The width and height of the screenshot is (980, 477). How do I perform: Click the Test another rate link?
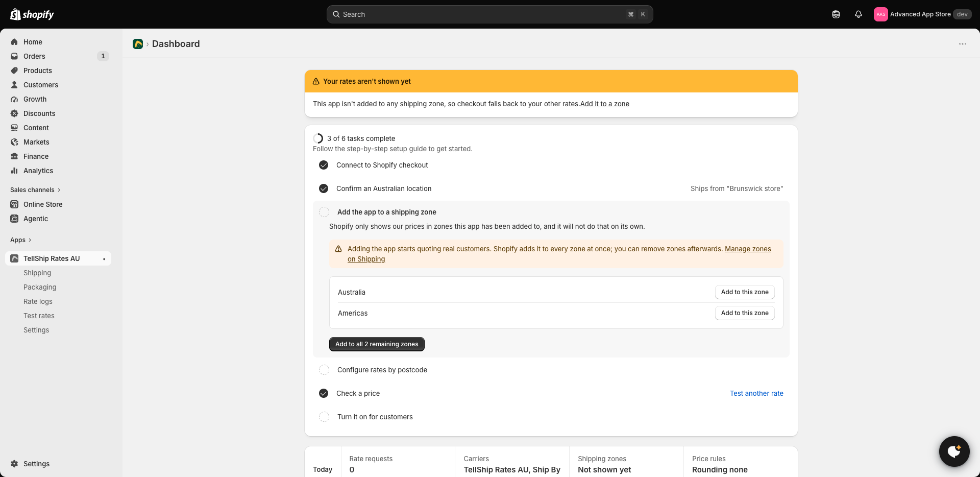756,393
